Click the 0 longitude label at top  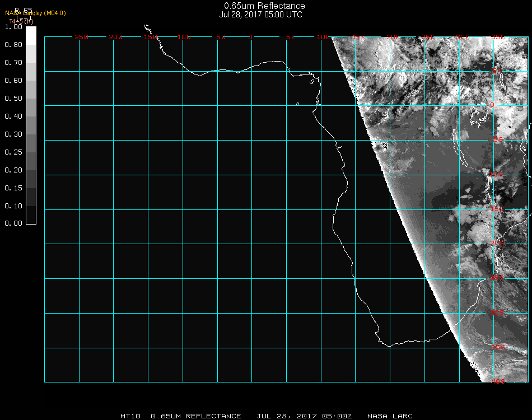pos(250,37)
